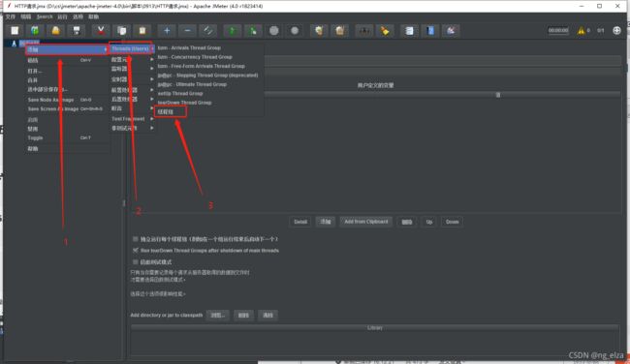Image resolution: width=630 pixels, height=364 pixels.
Task: Uncheck Run tearDown Thread Groups checkbox
Action: (136, 250)
